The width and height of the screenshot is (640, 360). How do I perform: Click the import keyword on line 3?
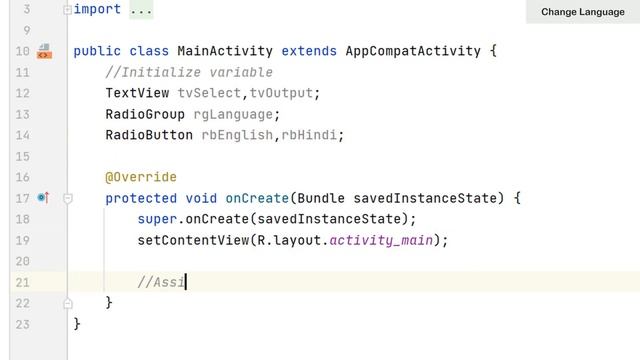pyautogui.click(x=97, y=9)
